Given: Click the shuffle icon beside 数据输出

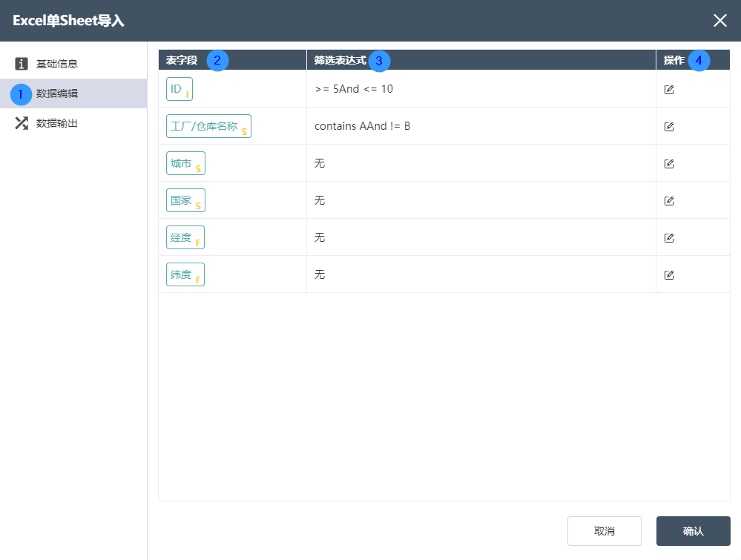Looking at the screenshot, I should pos(22,123).
